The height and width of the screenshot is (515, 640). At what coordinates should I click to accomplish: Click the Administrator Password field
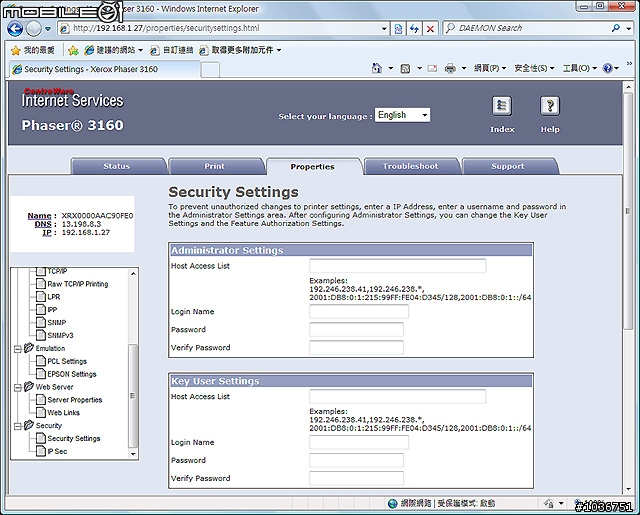[356, 329]
